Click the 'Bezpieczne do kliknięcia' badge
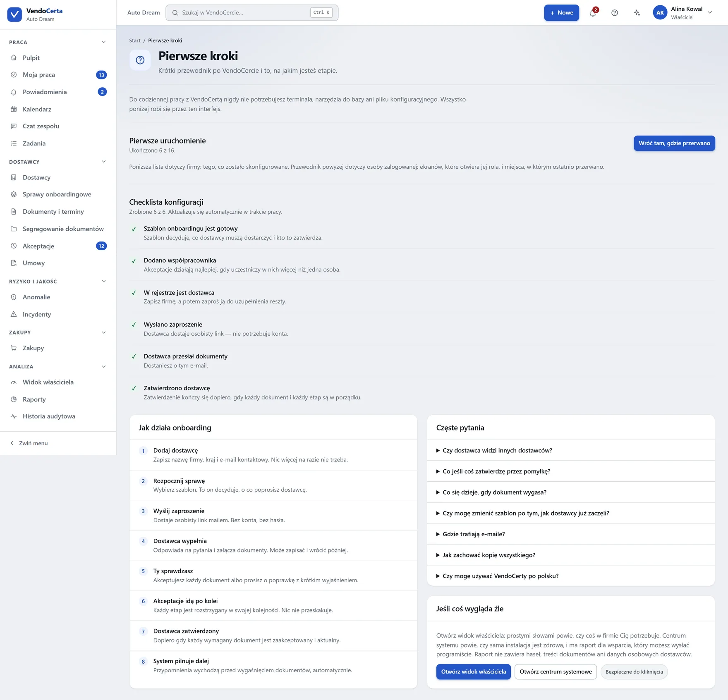The height and width of the screenshot is (700, 728). click(634, 672)
